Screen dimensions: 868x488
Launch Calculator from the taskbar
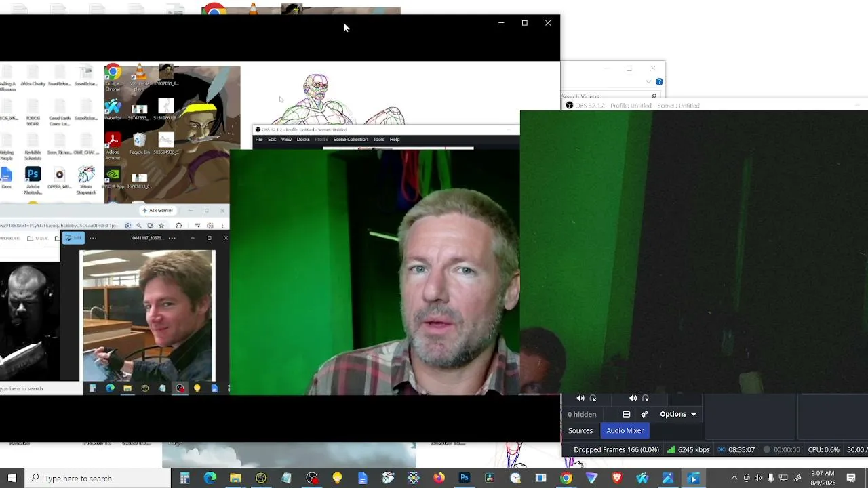(x=184, y=479)
